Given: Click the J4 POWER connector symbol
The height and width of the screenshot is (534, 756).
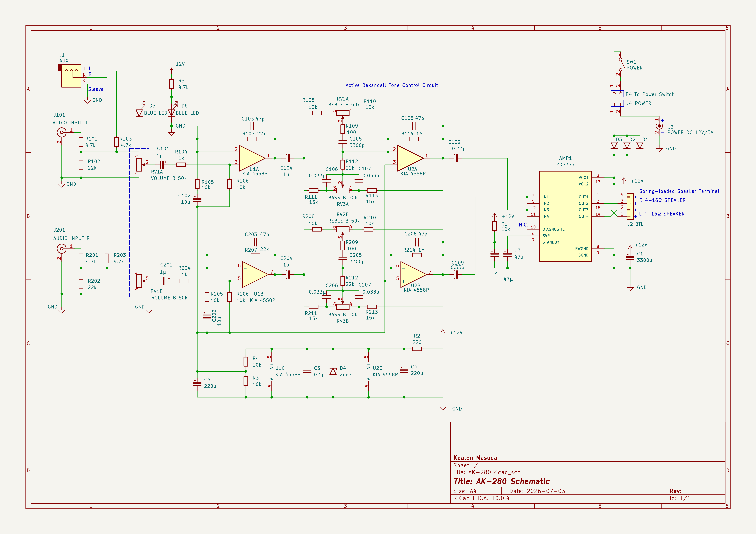Looking at the screenshot, I should 617,103.
